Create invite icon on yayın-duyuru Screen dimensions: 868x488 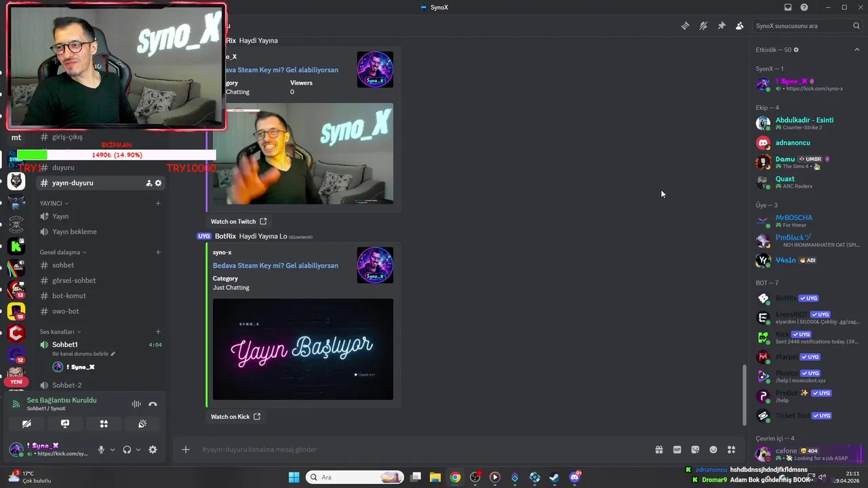(149, 183)
